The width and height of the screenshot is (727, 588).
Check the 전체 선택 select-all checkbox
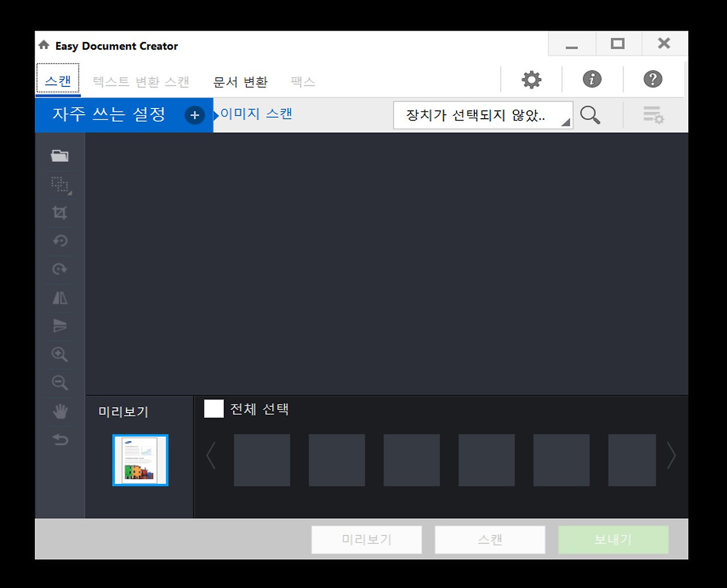(x=213, y=408)
